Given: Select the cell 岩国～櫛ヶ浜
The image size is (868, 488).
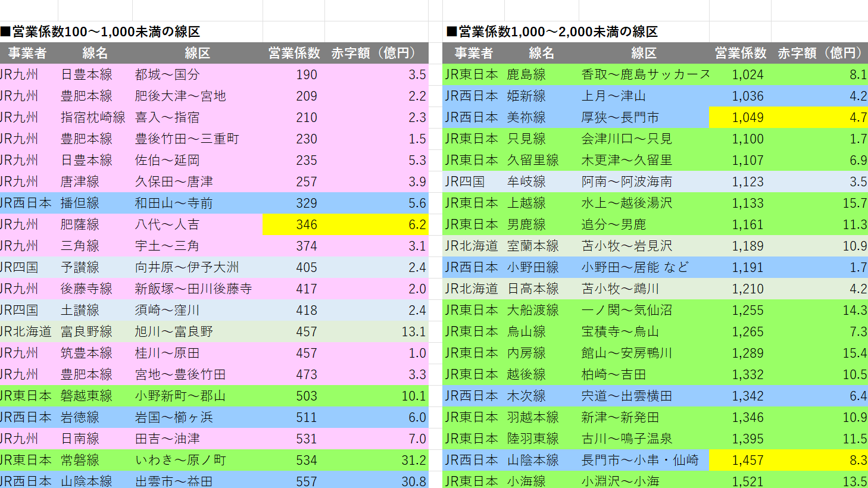Looking at the screenshot, I should [198, 417].
